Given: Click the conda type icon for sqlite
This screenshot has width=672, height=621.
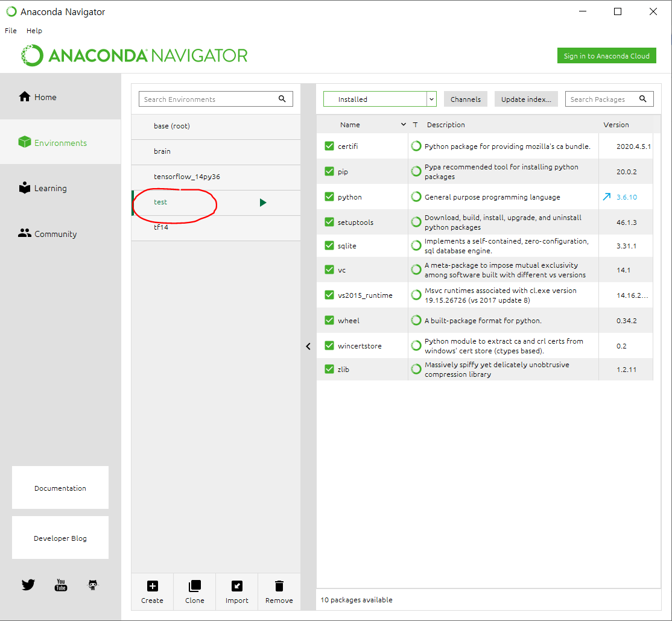Looking at the screenshot, I should (416, 246).
